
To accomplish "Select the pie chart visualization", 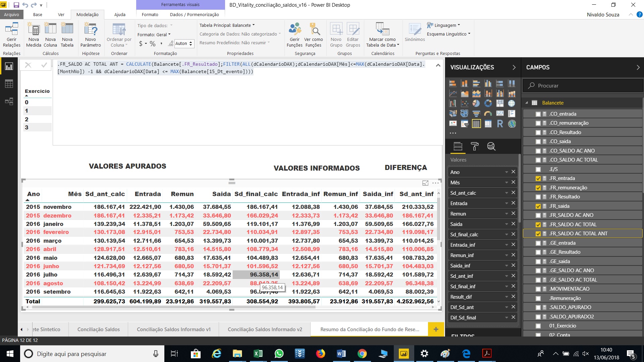I will pos(476,104).
